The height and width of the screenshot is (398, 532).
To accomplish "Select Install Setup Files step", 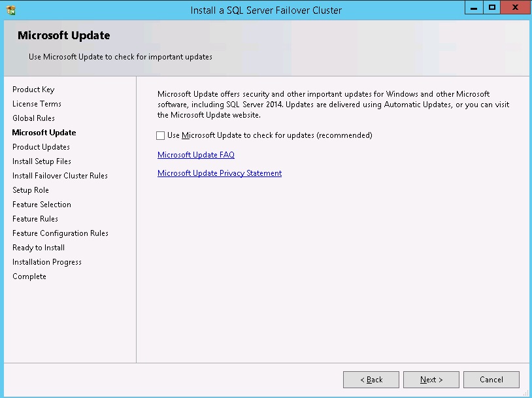I will (41, 161).
